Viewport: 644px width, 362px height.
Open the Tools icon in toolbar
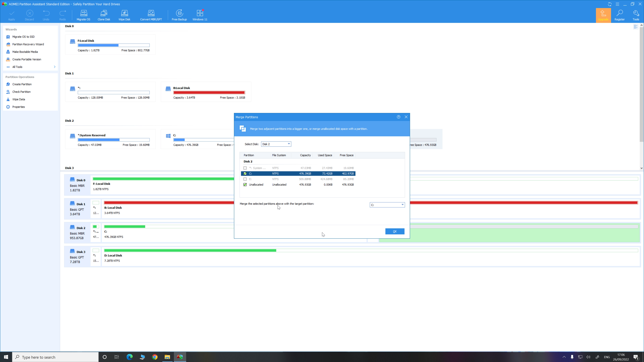[636, 15]
